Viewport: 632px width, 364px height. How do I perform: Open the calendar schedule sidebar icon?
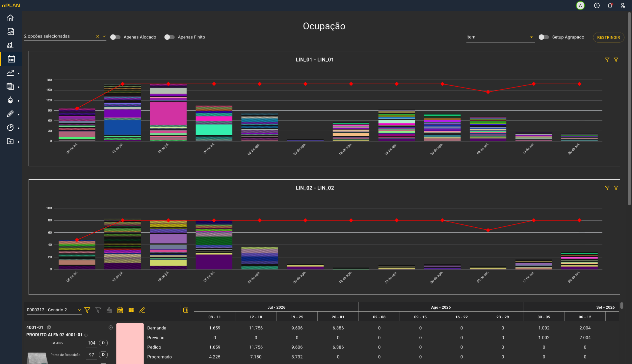click(11, 59)
